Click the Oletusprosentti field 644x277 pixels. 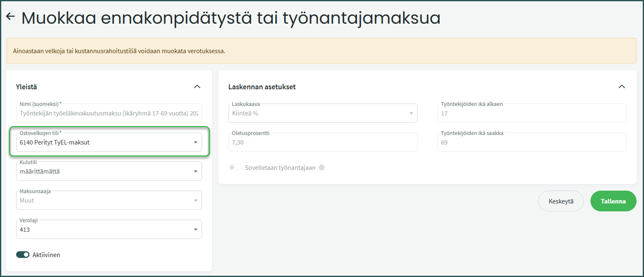click(322, 142)
